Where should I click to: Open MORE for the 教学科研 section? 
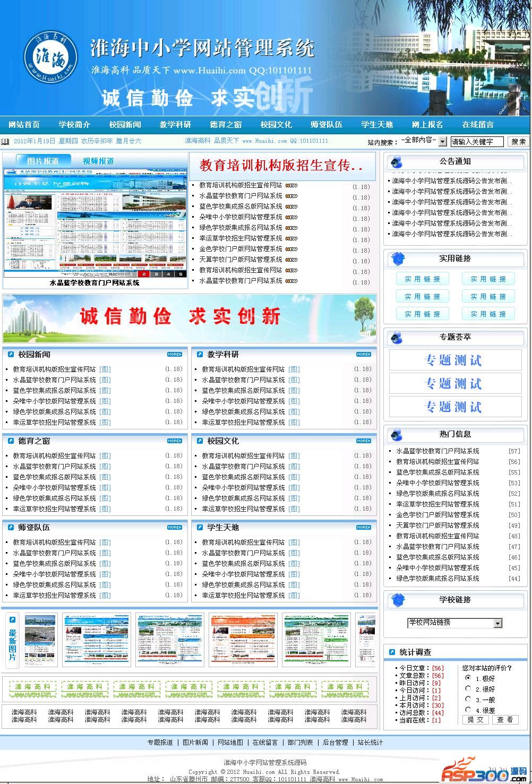364,354
